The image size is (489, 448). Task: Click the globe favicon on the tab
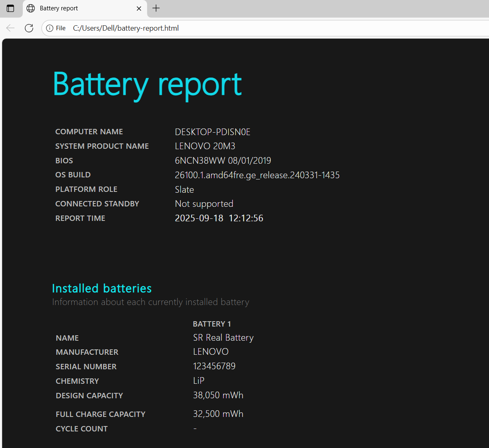pyautogui.click(x=31, y=8)
